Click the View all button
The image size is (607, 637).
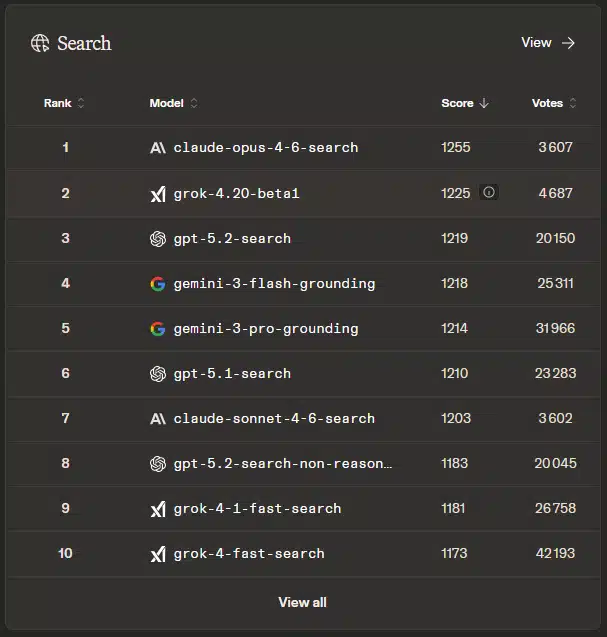[x=302, y=602]
